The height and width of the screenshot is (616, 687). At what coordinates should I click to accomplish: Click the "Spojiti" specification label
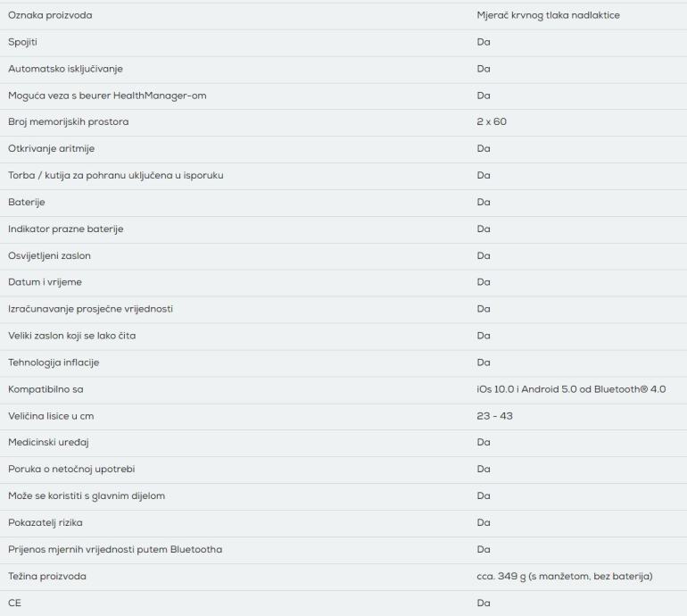click(24, 42)
